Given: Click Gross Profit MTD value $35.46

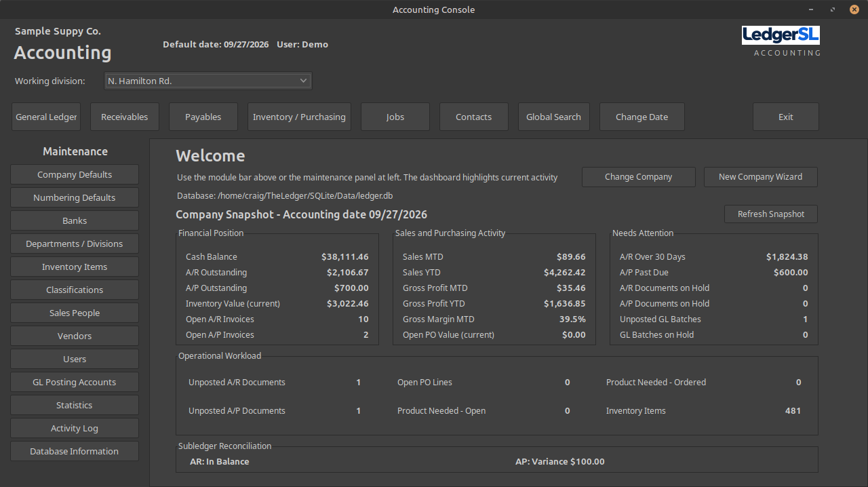Looking at the screenshot, I should (x=571, y=288).
